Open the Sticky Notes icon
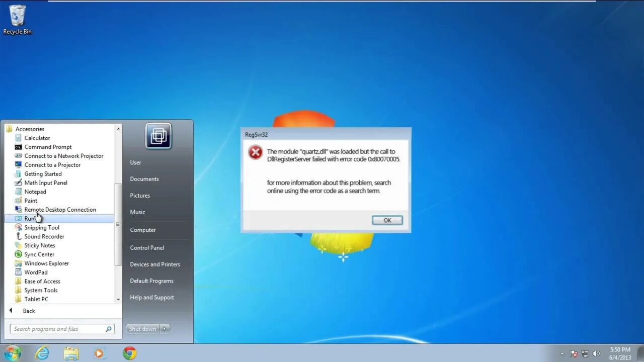Viewport: 644px width, 362px height. point(19,245)
